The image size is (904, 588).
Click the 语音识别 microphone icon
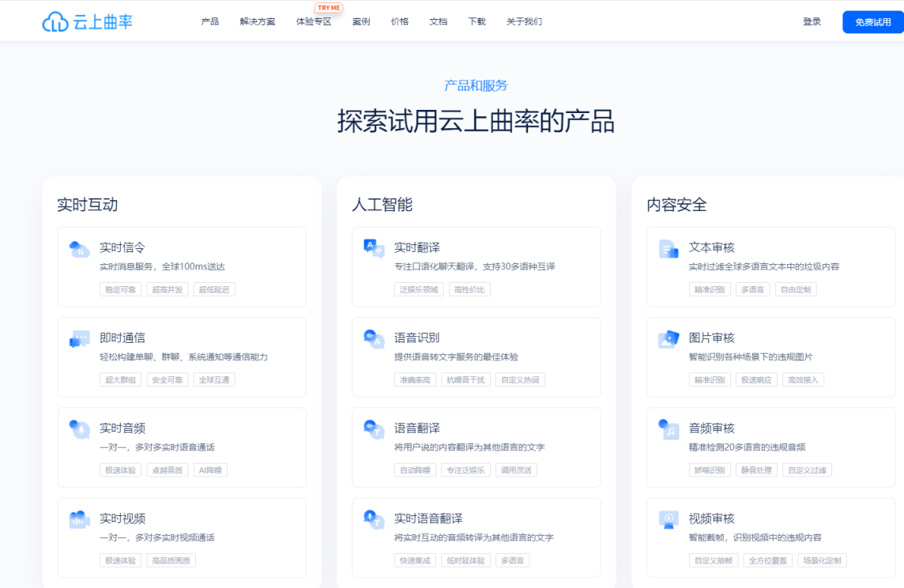click(x=372, y=339)
